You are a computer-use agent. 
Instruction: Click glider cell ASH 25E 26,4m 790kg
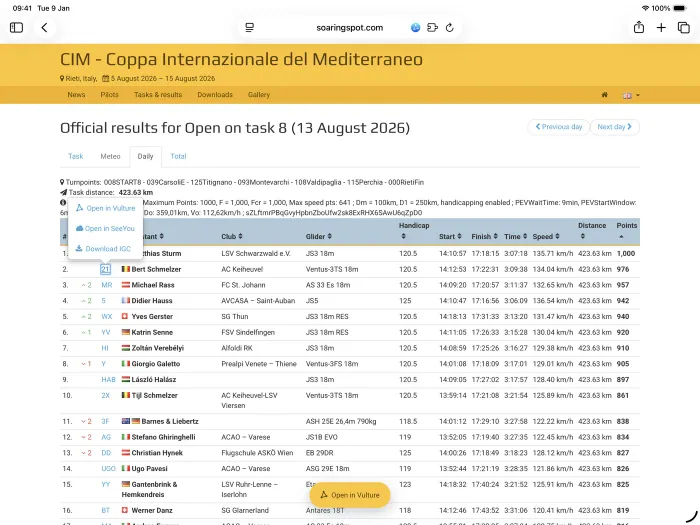click(341, 421)
